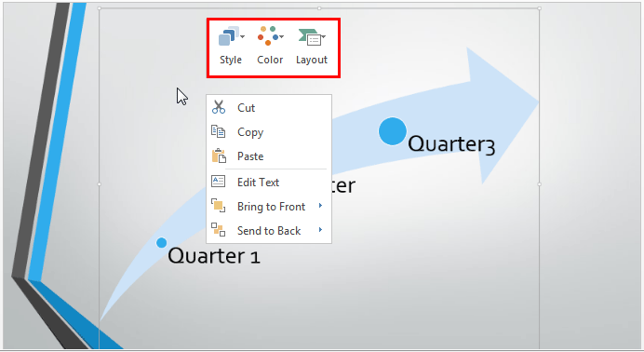Expand the Bring to Front submenu arrow
644x352 pixels.
coord(320,206)
